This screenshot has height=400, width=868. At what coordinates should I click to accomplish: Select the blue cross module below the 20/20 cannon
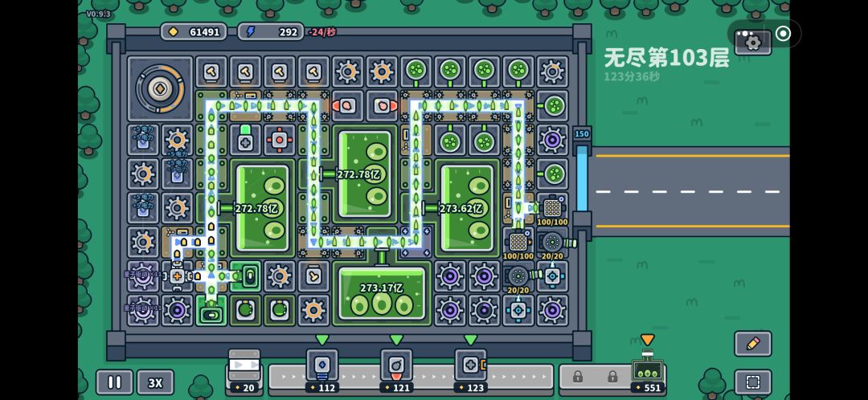coord(518,310)
